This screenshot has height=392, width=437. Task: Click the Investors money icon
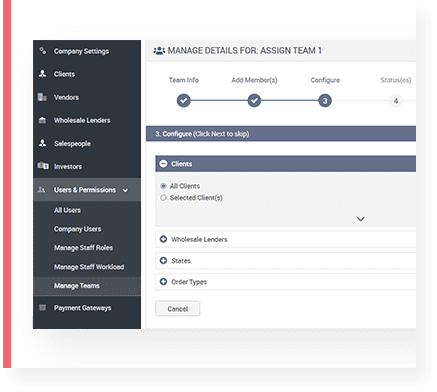(43, 166)
